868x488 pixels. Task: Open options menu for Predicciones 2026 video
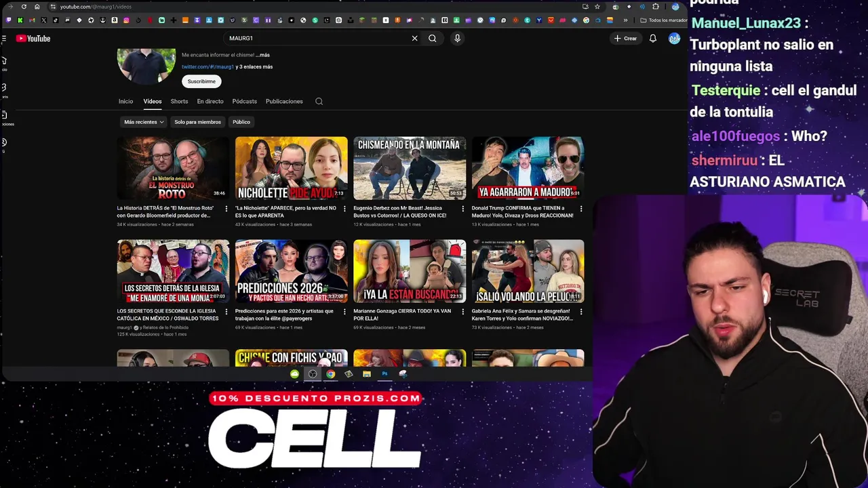(x=344, y=312)
